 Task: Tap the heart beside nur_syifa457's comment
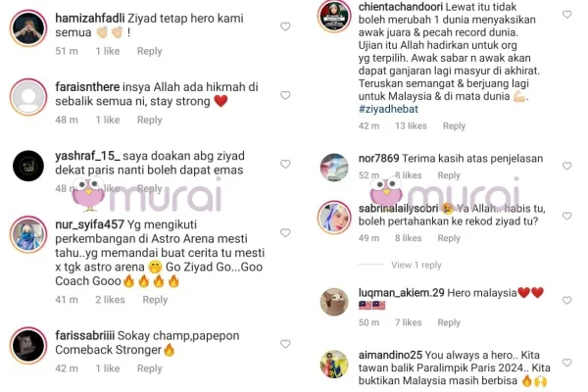pyautogui.click(x=285, y=233)
